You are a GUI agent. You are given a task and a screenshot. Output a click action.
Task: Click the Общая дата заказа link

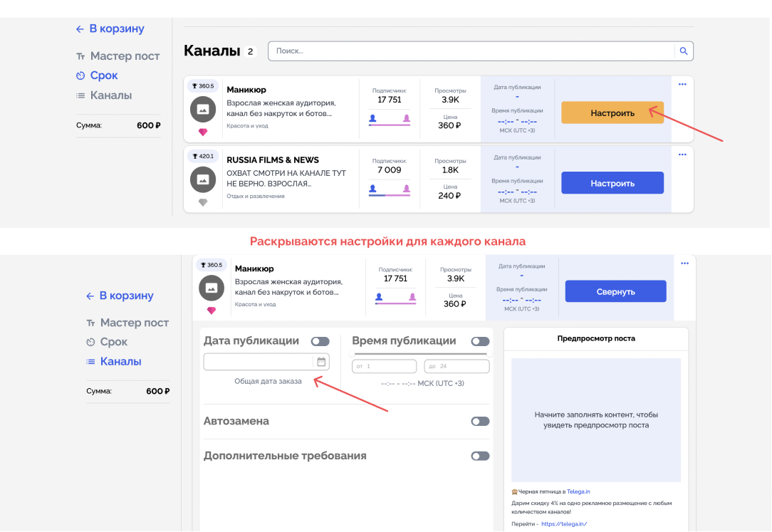click(x=268, y=382)
